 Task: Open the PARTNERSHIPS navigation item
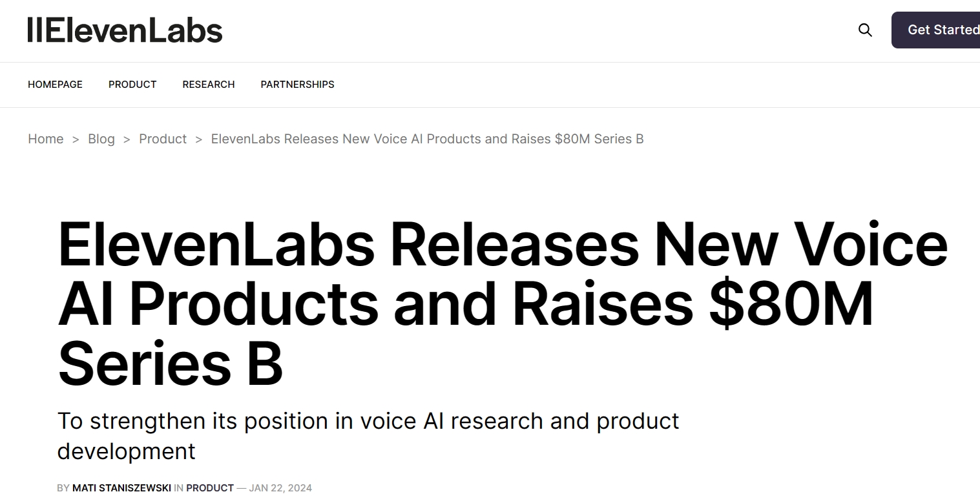click(297, 85)
